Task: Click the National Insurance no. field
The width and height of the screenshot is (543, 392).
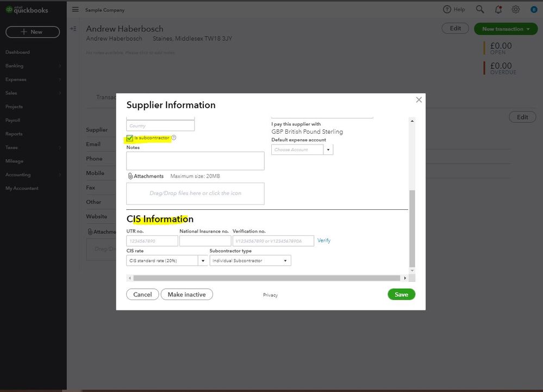Action: (x=205, y=241)
